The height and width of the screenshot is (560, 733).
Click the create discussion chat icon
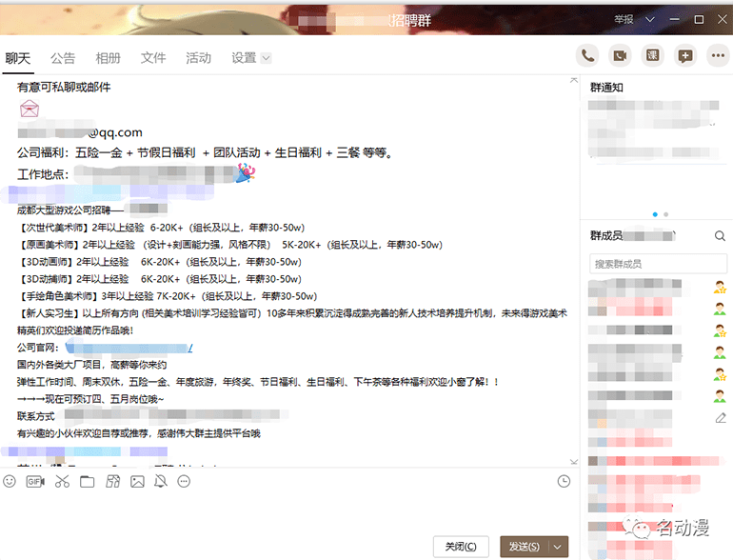click(684, 56)
